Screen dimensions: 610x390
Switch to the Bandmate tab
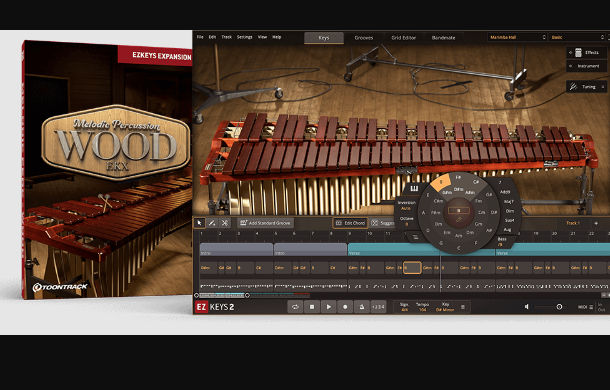(x=443, y=38)
